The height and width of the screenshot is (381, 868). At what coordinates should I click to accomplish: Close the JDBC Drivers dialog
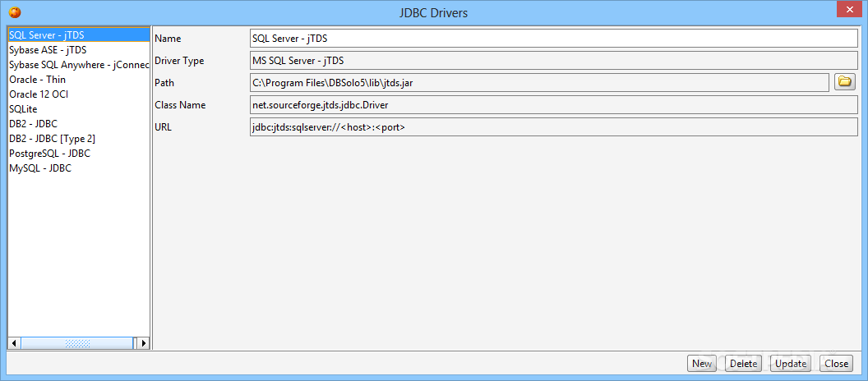(x=837, y=363)
